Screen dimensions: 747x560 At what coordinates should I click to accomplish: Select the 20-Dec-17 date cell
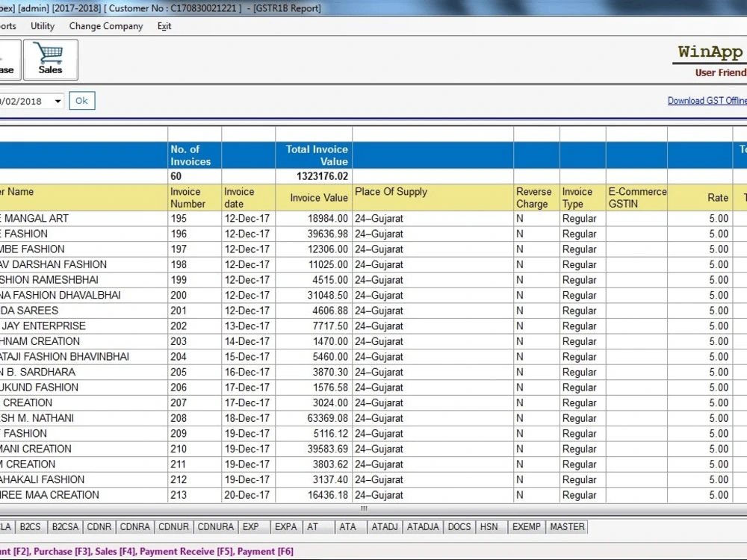tap(248, 495)
